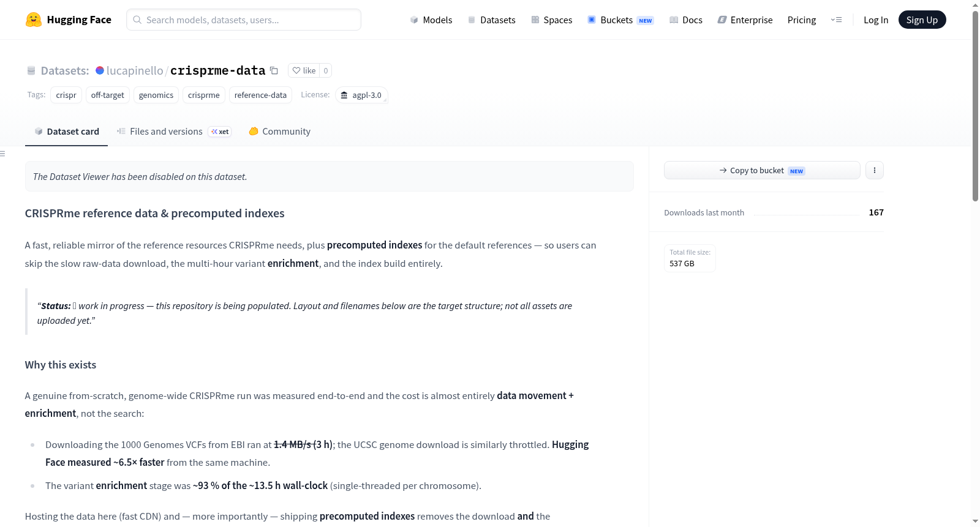This screenshot has width=980, height=527.
Task: Open the Files and versions tab
Action: tap(174, 131)
